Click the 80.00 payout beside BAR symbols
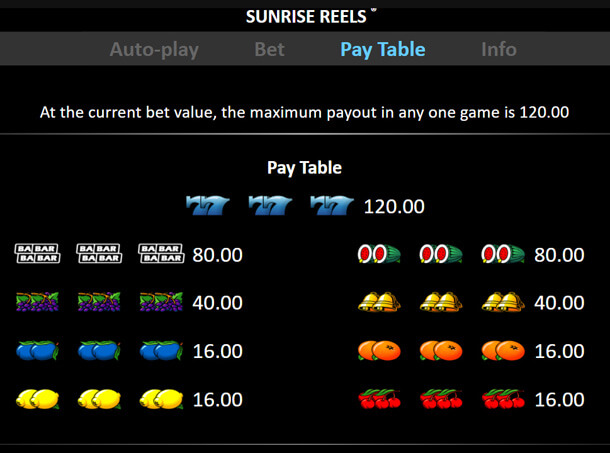610x453 pixels. 217,255
